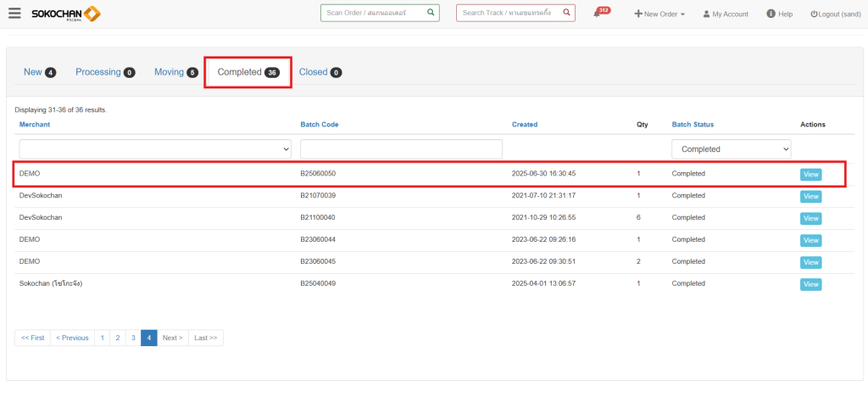Open the Merchant filter dropdown
The width and height of the screenshot is (868, 397).
tap(154, 148)
